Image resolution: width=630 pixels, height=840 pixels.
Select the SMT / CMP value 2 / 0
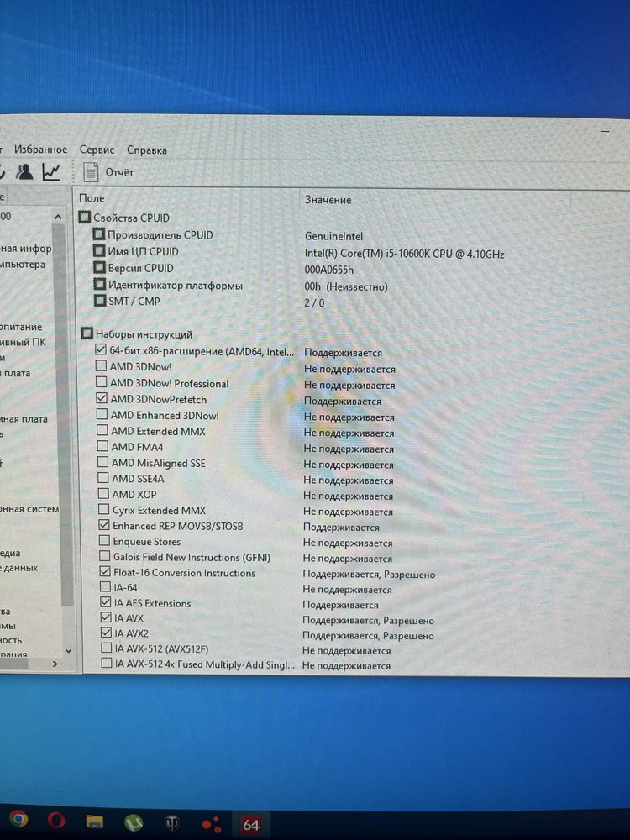(x=314, y=302)
